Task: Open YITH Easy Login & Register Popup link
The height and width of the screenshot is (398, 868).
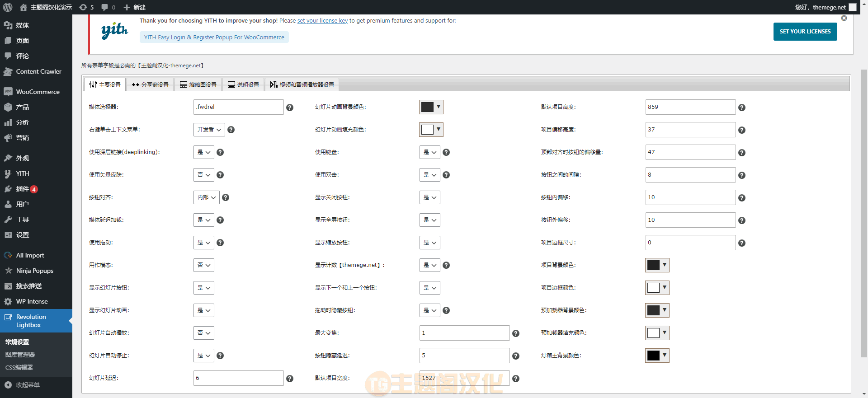Action: coord(214,37)
